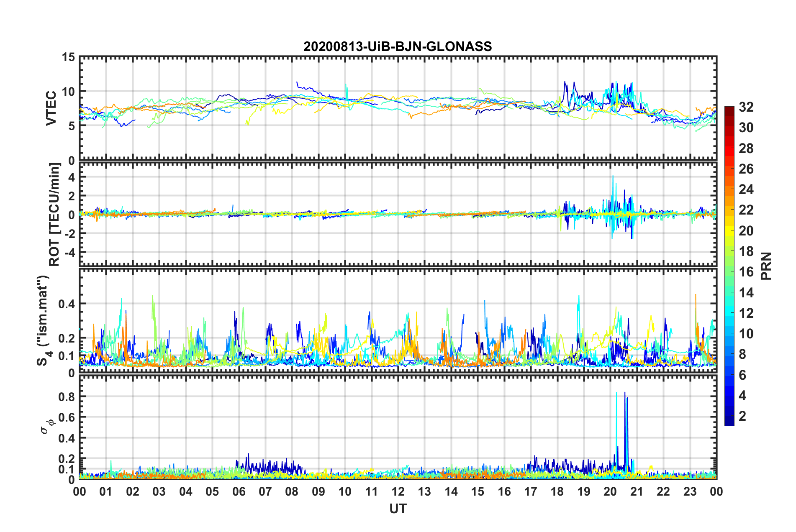Click the plot title 20200813-UiB-BJN-GLONASS
This screenshot has height=532, width=796.
coord(398,46)
